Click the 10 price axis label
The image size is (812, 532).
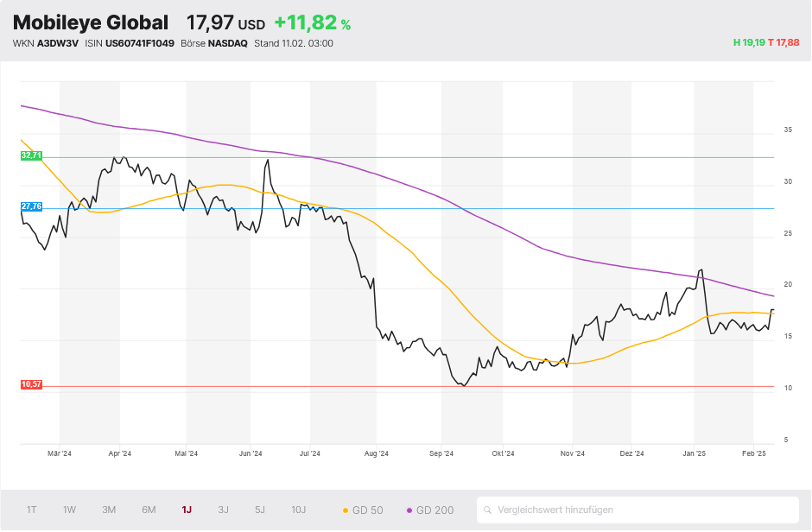pos(788,388)
